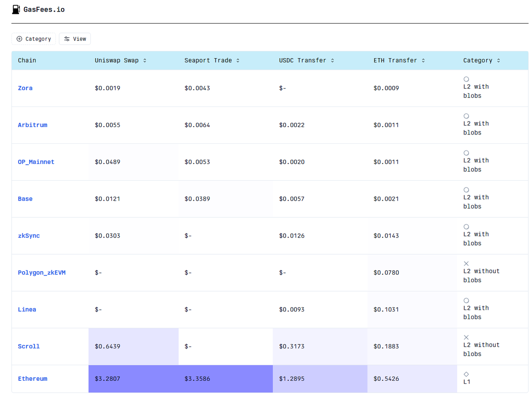Viewport: 532px width, 399px height.
Task: Click the sort chevrons on ETH Transfer column
Action: click(423, 60)
